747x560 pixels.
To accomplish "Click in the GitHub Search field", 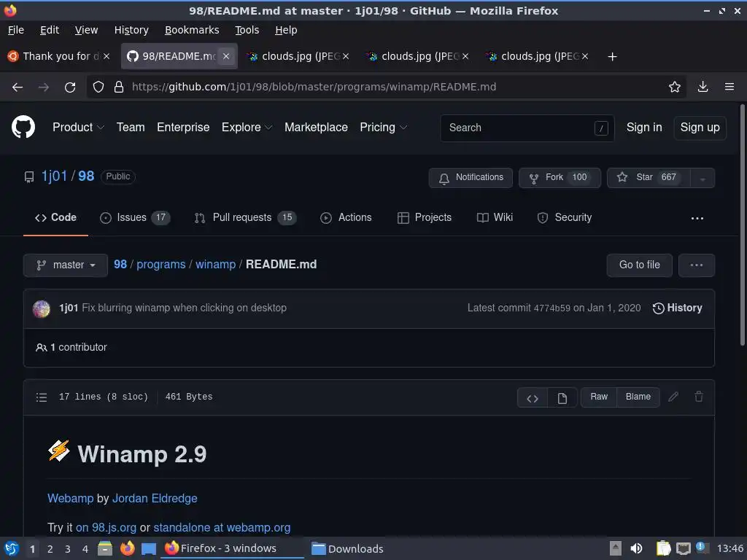I will 527,128.
